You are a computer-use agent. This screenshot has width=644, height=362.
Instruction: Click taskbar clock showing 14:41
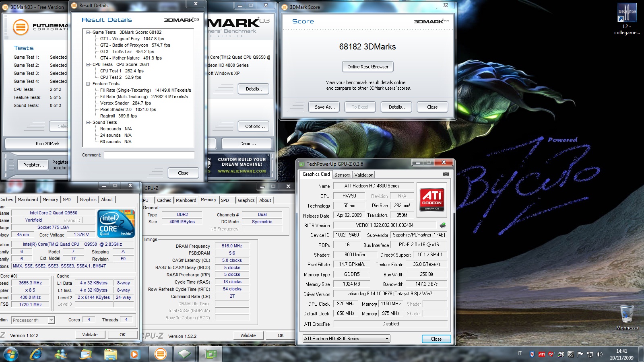coord(621,354)
